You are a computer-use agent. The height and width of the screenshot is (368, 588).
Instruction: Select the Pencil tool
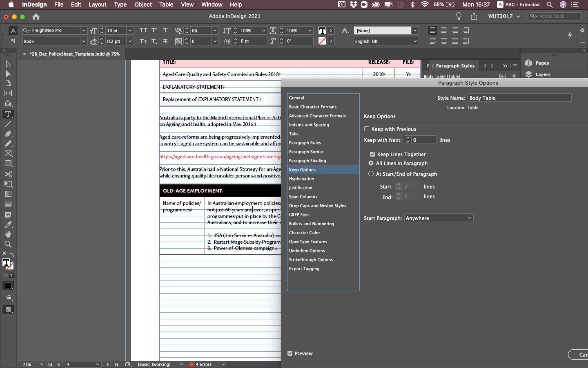(8, 144)
